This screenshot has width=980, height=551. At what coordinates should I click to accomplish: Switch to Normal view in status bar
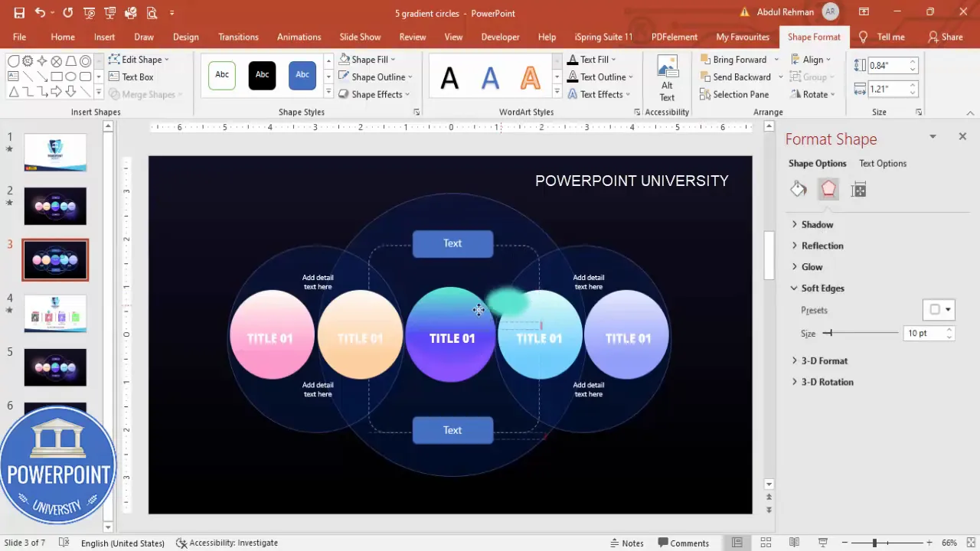[x=737, y=543]
